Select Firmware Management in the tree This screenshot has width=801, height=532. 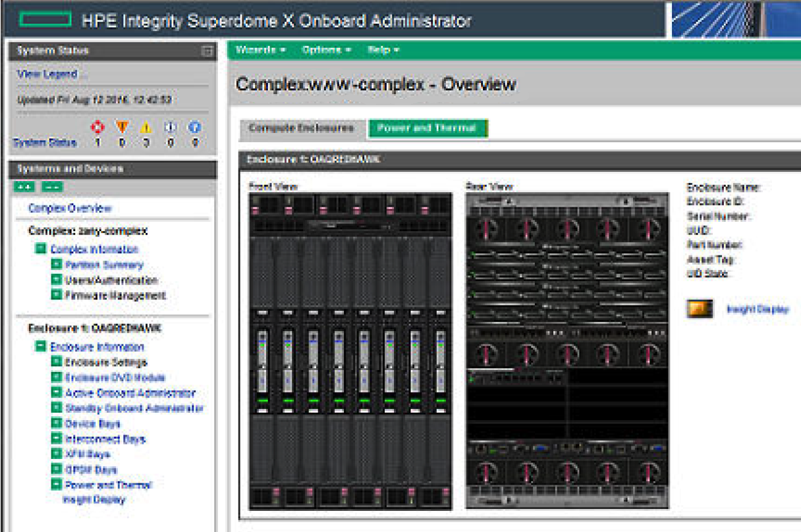115,296
